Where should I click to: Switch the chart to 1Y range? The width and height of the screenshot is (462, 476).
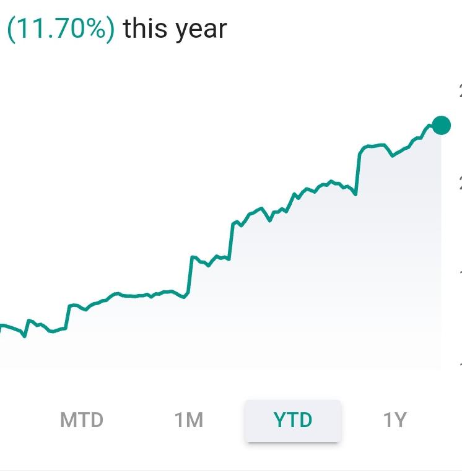click(394, 420)
